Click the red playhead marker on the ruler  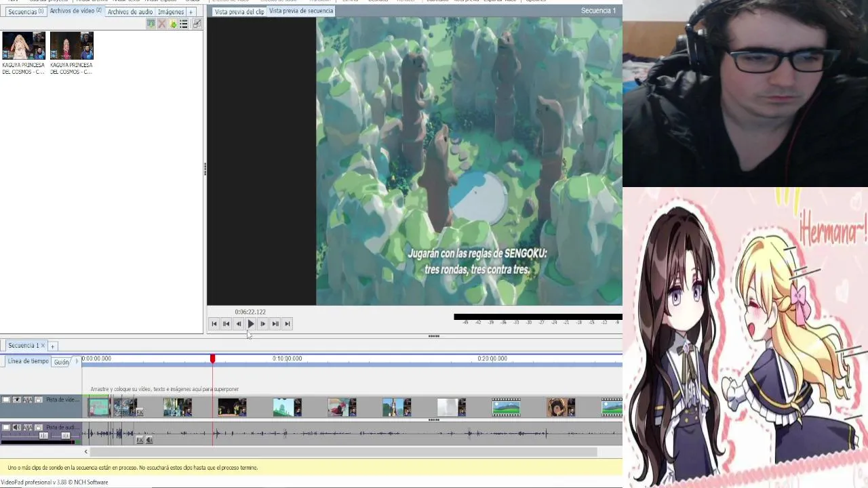tap(212, 359)
